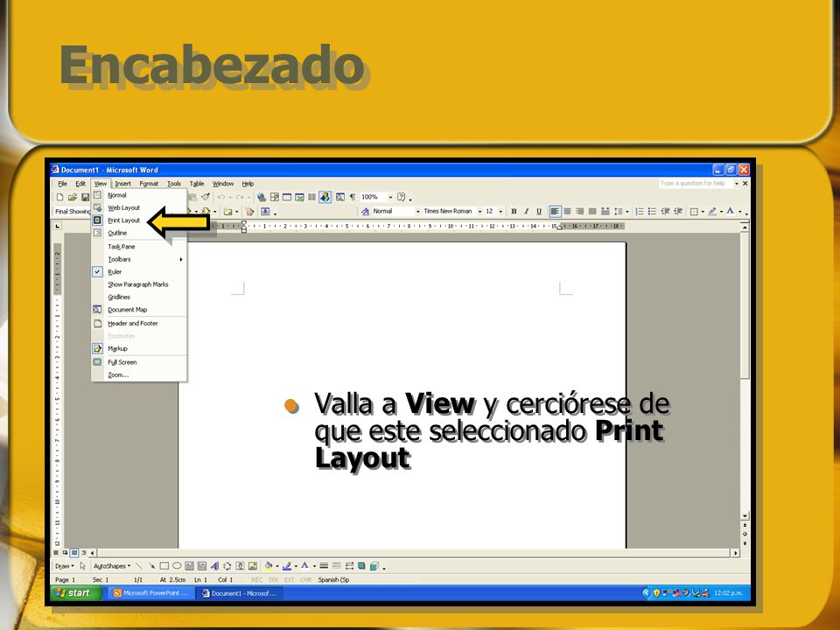Viewport: 840px width, 630px height.
Task: Click the Highlight color marker button
Action: point(712,212)
